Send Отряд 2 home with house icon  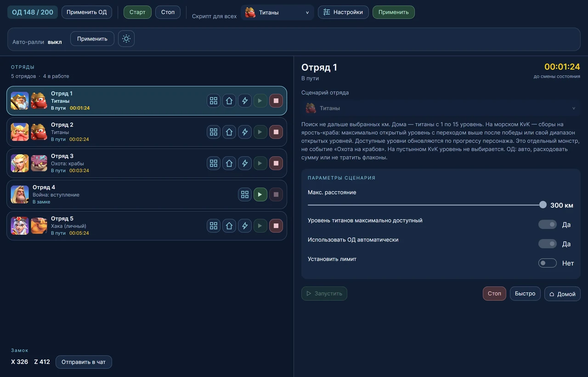[229, 132]
